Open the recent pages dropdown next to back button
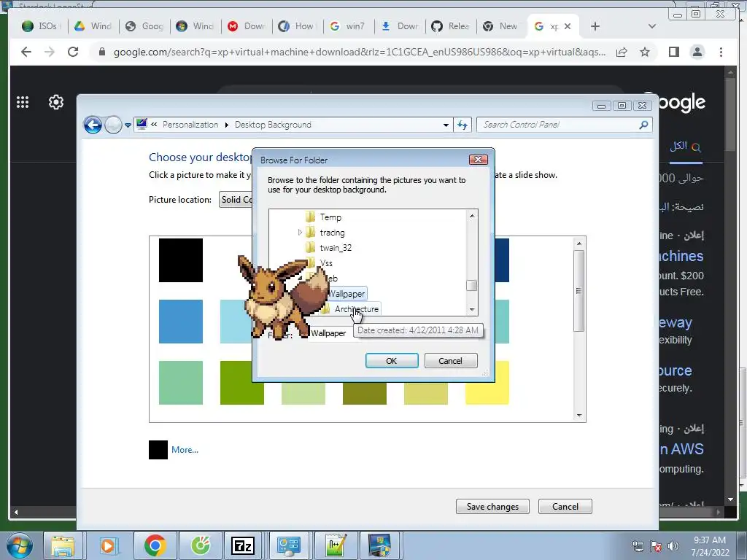Image resolution: width=747 pixels, height=560 pixels. coord(128,125)
